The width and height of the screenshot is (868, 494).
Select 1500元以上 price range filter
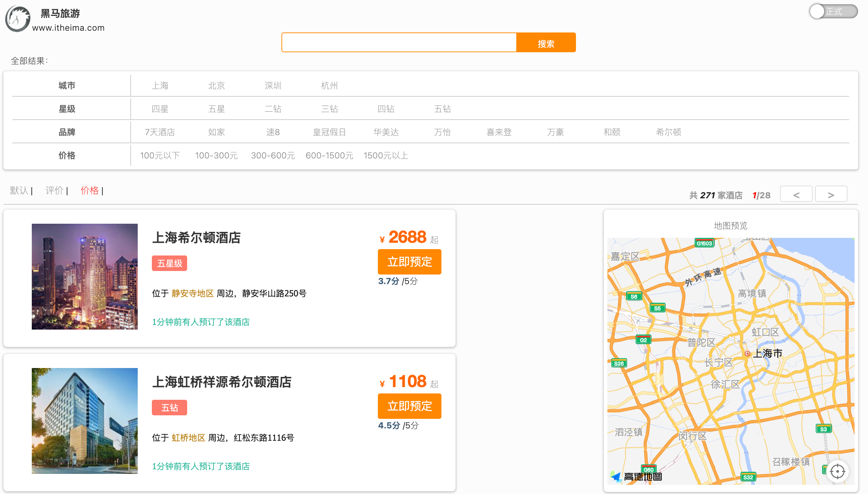pos(386,155)
